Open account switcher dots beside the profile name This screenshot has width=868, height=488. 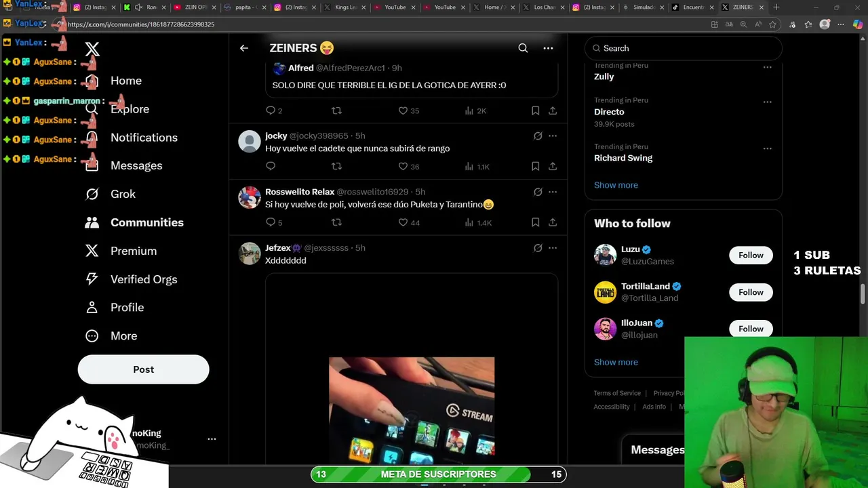[212, 439]
